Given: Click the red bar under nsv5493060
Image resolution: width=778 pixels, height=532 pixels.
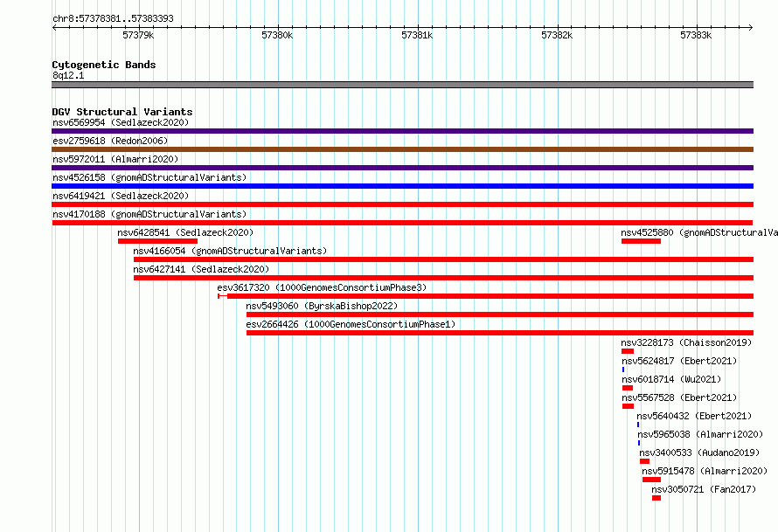Looking at the screenshot, I should click(x=500, y=314).
